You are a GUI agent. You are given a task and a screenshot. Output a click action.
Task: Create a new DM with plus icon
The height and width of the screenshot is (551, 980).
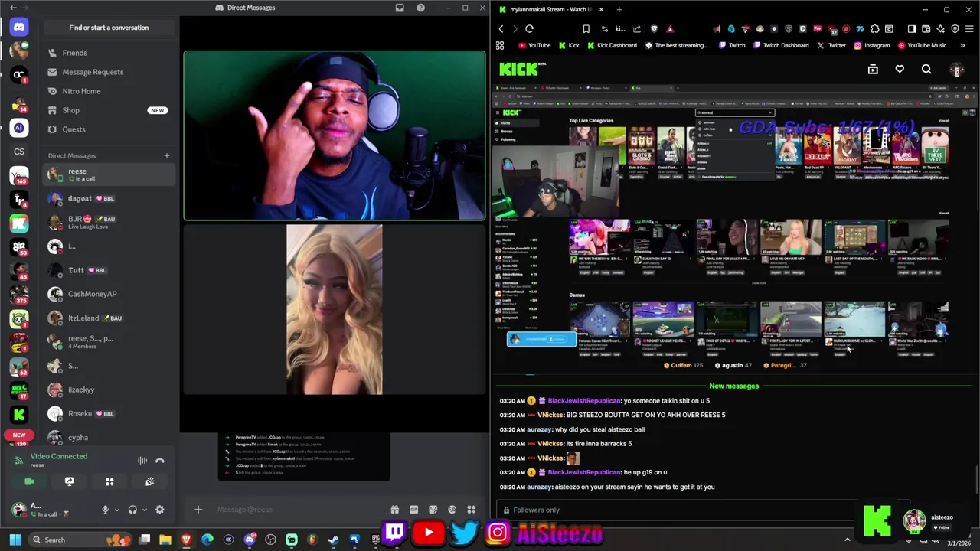click(166, 156)
